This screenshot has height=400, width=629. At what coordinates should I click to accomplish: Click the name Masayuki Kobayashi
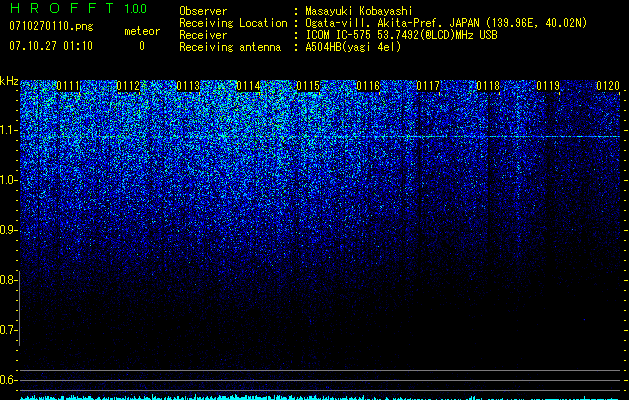pos(359,11)
